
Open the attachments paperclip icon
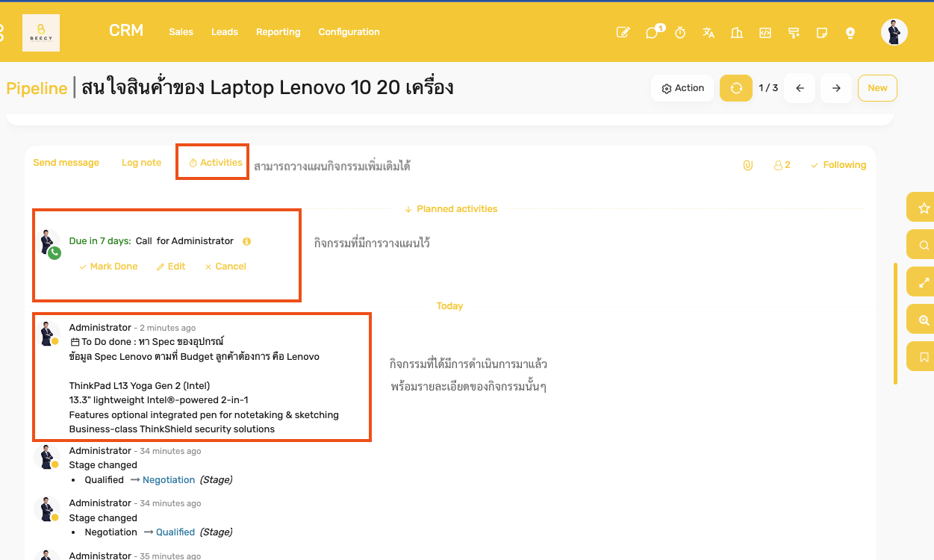(747, 165)
